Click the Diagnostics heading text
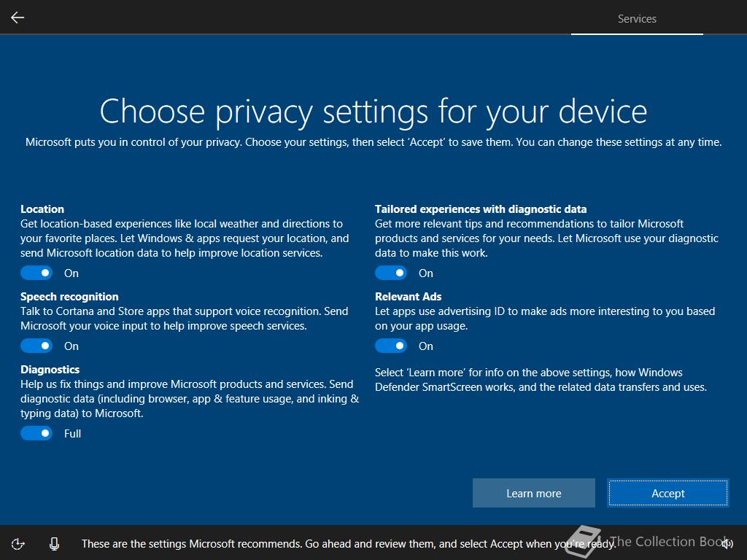This screenshot has width=747, height=560. pyautogui.click(x=50, y=370)
